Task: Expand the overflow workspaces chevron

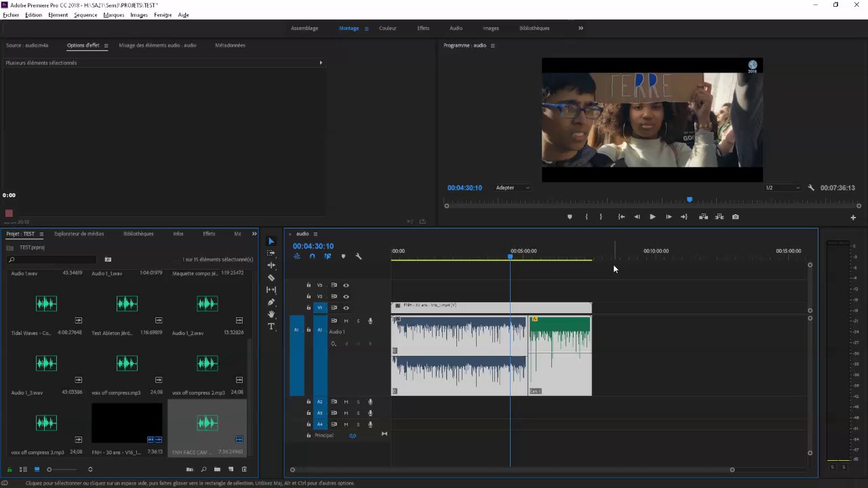Action: pyautogui.click(x=580, y=28)
